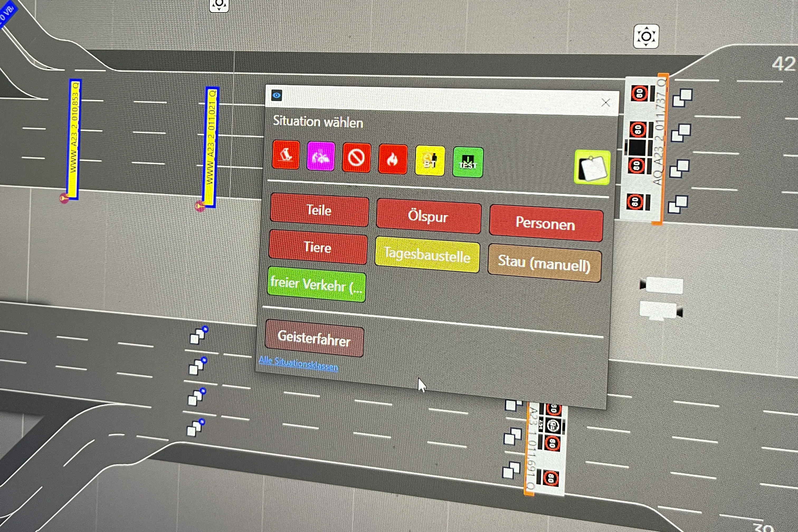Image resolution: width=798 pixels, height=532 pixels.
Task: Select the green TEST icon
Action: point(468,163)
